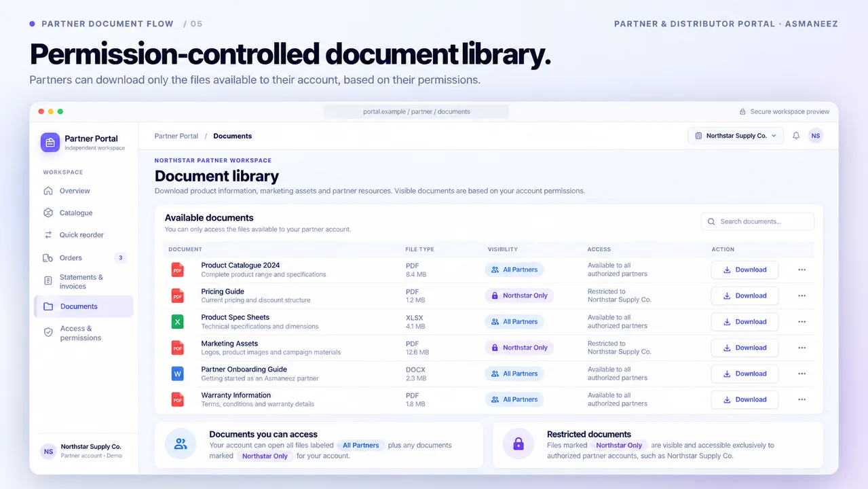Expand the Northstar Supply Co. account dropdown
Image resolution: width=868 pixels, height=489 pixels.
(736, 136)
